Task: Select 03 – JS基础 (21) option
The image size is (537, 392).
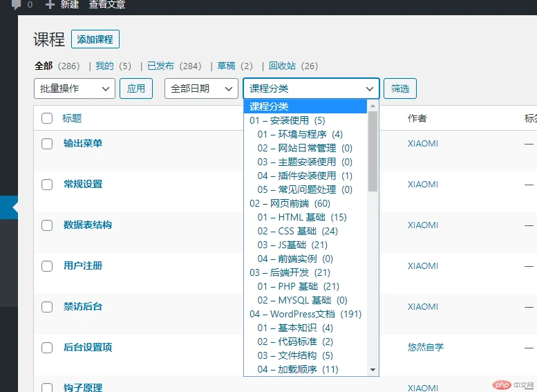Action: click(x=305, y=245)
